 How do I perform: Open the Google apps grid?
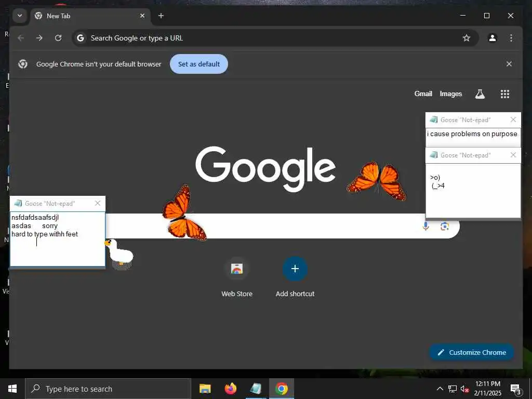tap(505, 94)
